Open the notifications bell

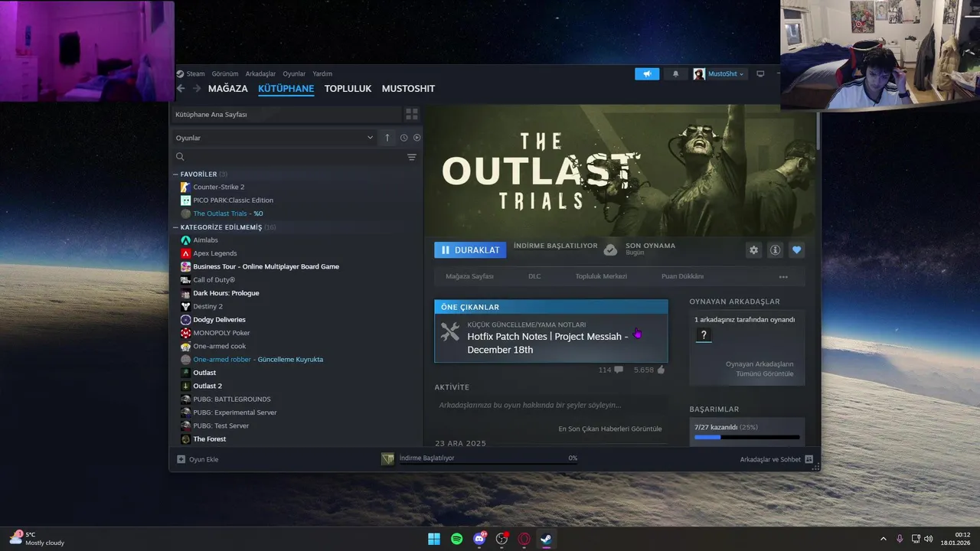coord(675,74)
